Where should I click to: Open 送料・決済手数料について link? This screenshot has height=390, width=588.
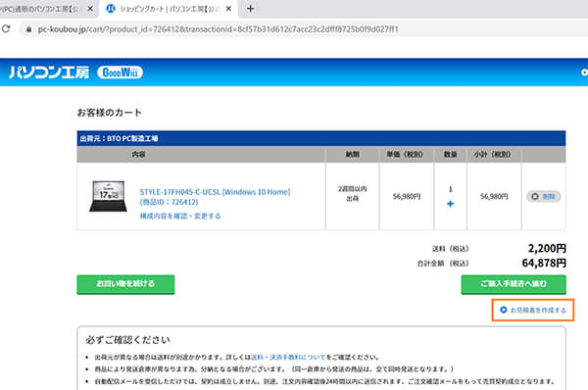coord(287,357)
